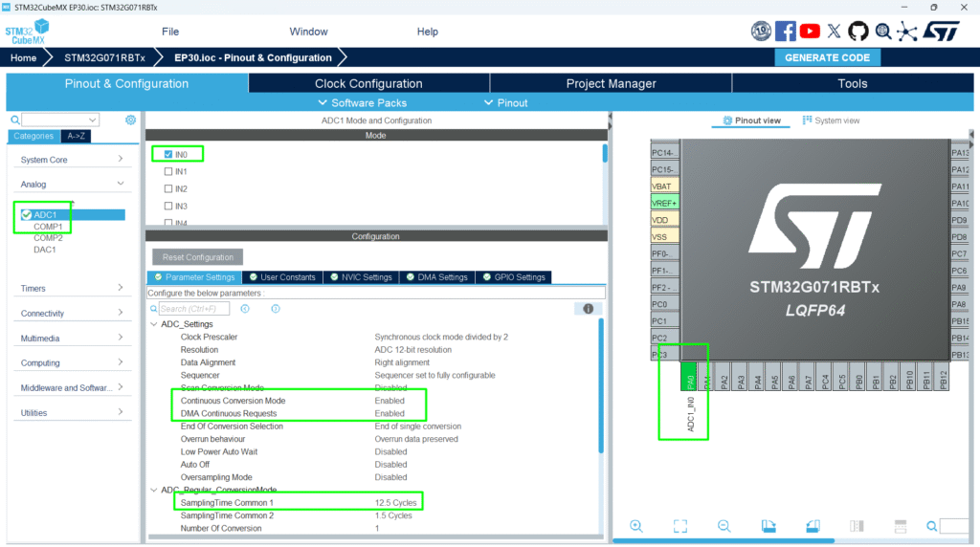Uncheck the IN0 channel checkbox
The image size is (980, 547).
(x=168, y=154)
